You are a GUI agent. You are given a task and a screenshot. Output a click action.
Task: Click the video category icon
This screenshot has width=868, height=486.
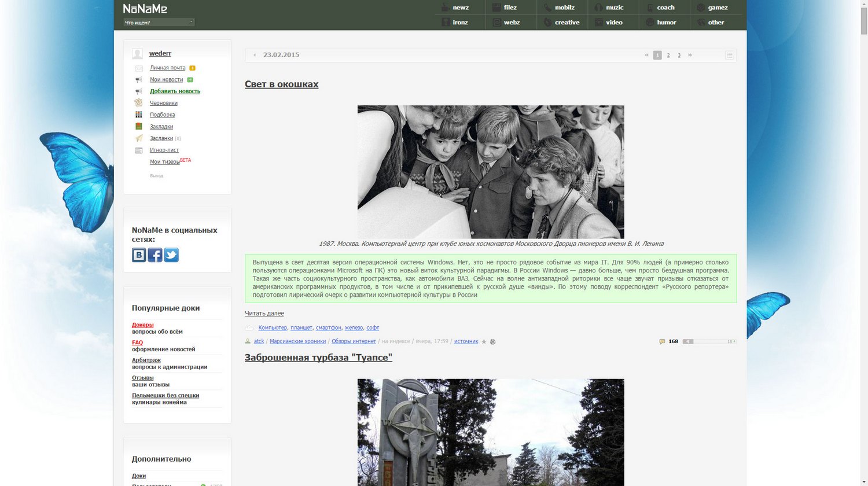(x=598, y=23)
